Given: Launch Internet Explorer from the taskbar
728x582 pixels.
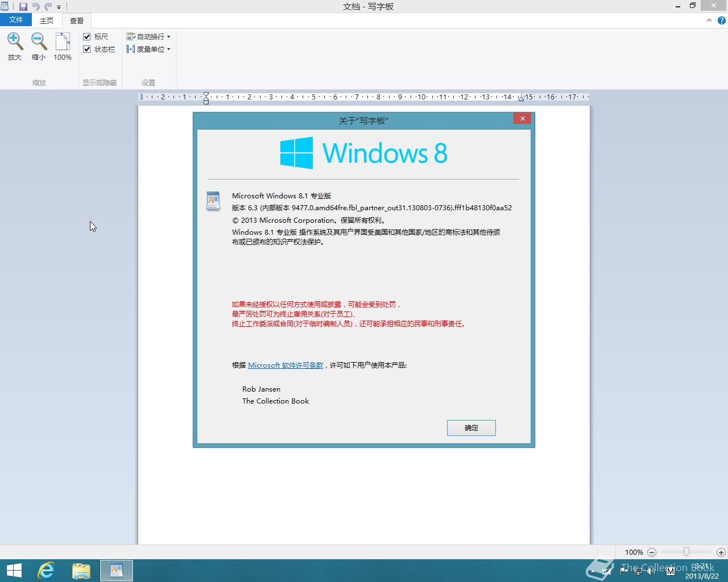Looking at the screenshot, I should (x=46, y=571).
